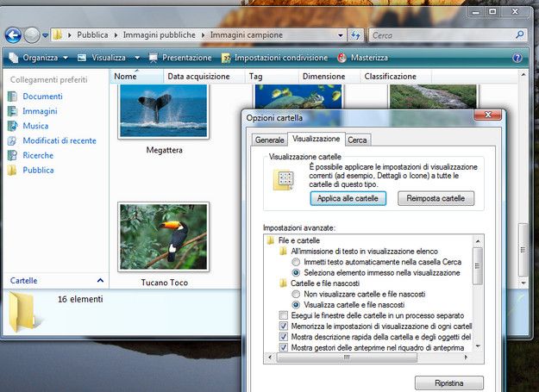539x392 pixels.
Task: Sort by Data acquisizione column
Action: [204, 76]
